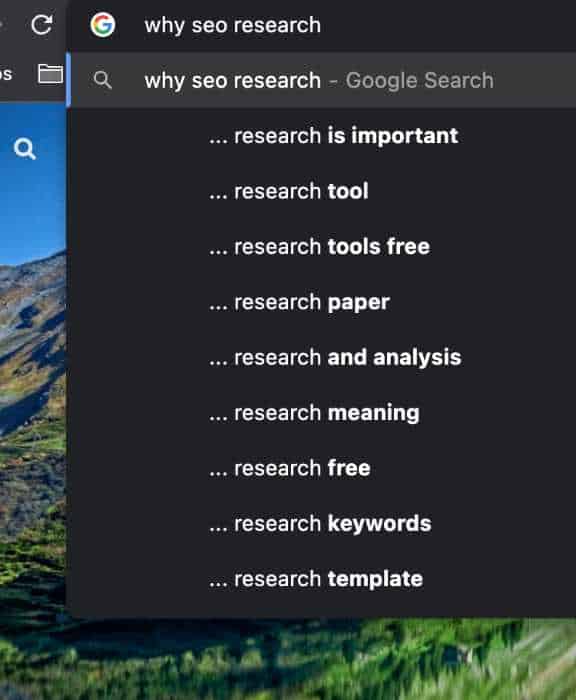The image size is (576, 700).
Task: Click the browser reload icon
Action: click(42, 25)
